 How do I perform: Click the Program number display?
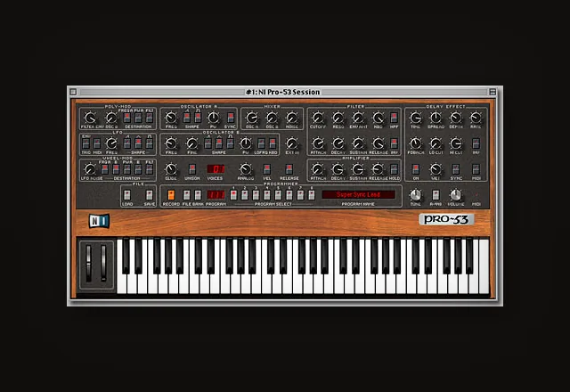[x=216, y=195]
